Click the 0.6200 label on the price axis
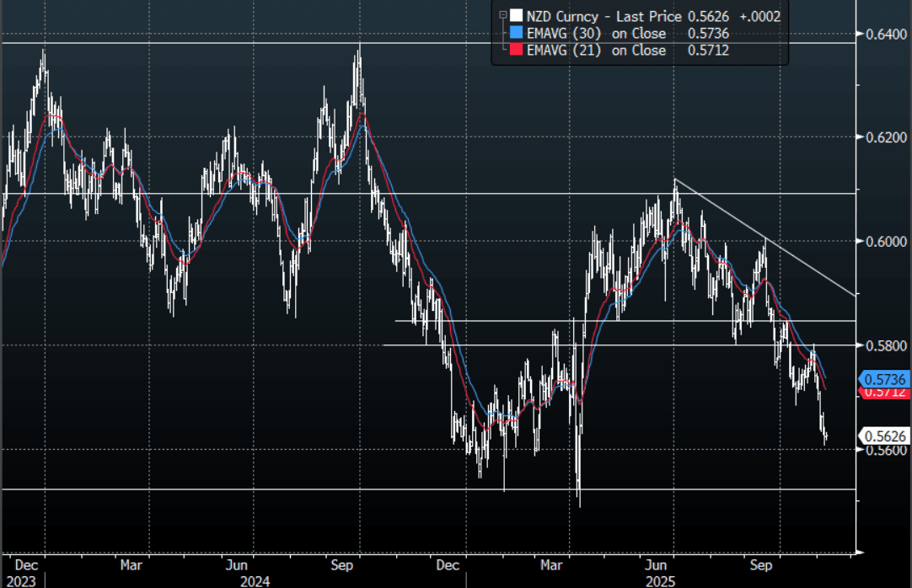The width and height of the screenshot is (912, 588). pos(883,137)
